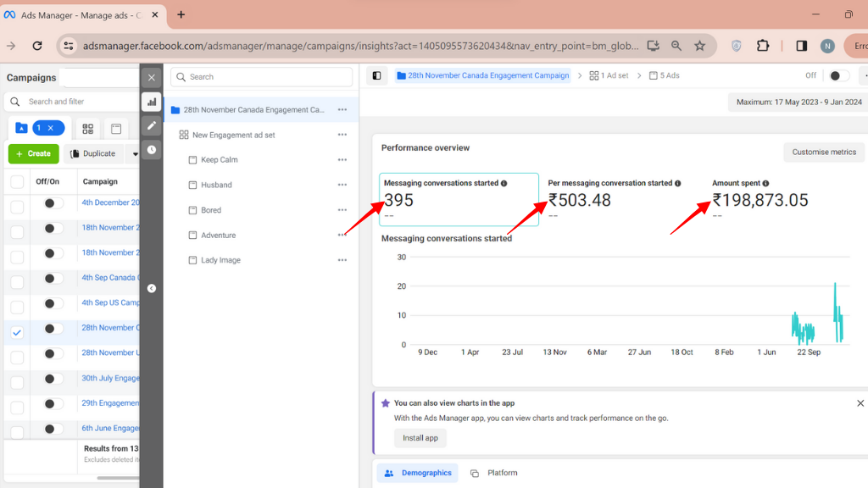Image resolution: width=868 pixels, height=488 pixels.
Task: Collapse the panel with the round arrow
Action: (x=152, y=288)
